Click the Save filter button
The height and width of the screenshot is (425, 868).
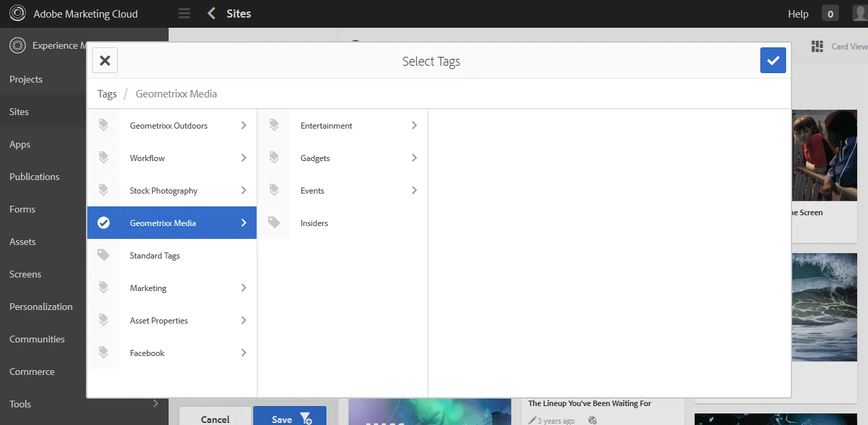pyautogui.click(x=290, y=416)
